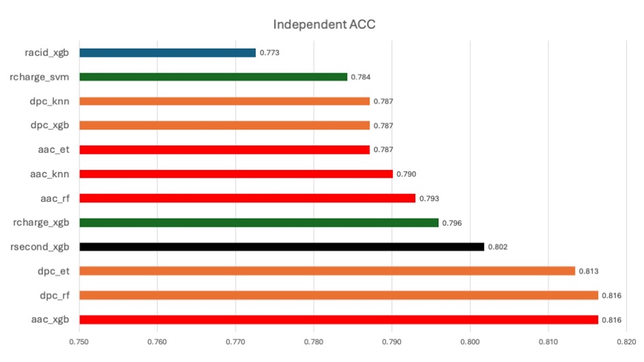Click the red aac_knn bar
Viewport: 644px width, 362px height.
(236, 174)
